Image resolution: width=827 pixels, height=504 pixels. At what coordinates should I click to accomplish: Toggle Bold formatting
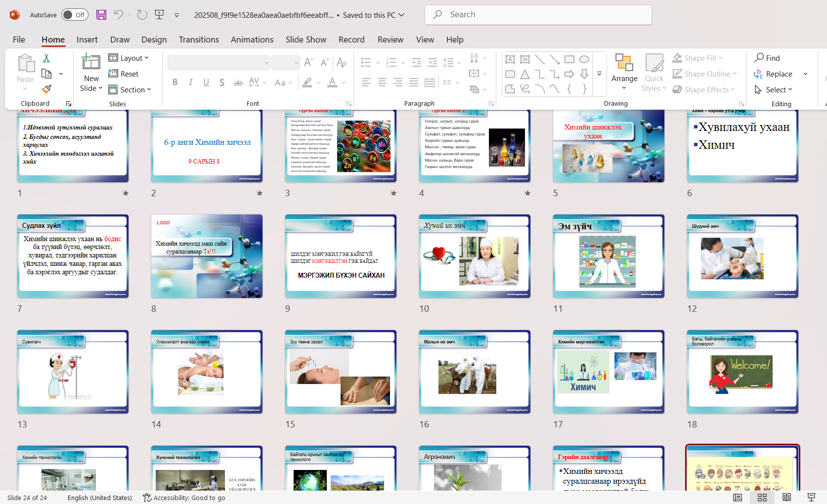tap(175, 83)
